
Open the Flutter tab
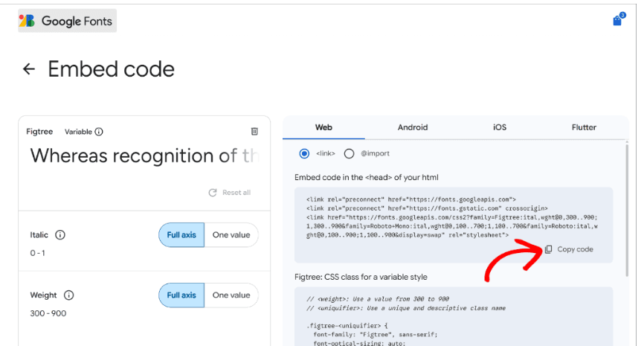pyautogui.click(x=584, y=127)
